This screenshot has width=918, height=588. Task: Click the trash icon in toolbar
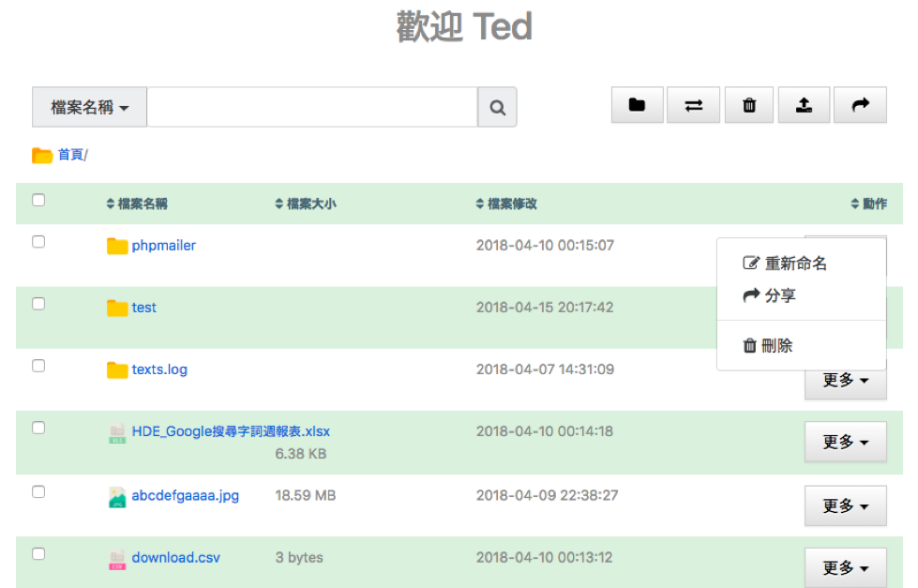[x=748, y=105]
